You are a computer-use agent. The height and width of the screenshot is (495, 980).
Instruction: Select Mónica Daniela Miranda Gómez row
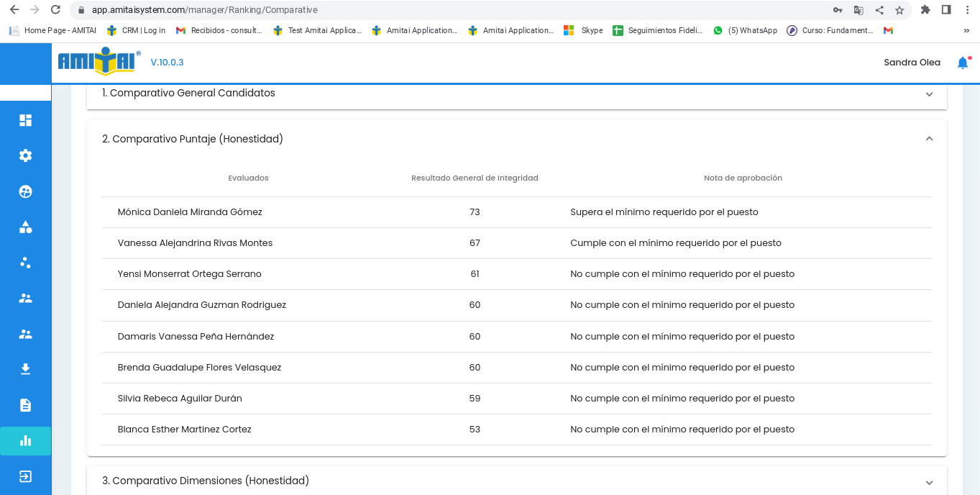190,212
